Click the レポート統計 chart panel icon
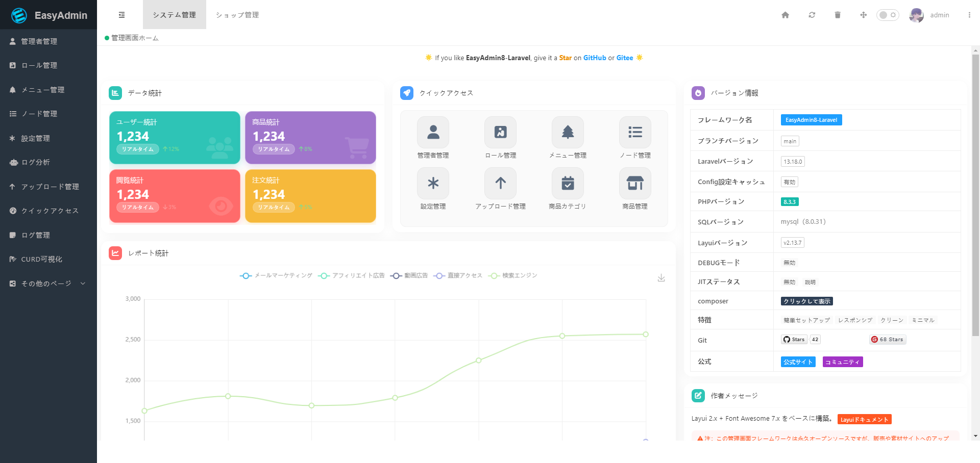 pyautogui.click(x=115, y=253)
